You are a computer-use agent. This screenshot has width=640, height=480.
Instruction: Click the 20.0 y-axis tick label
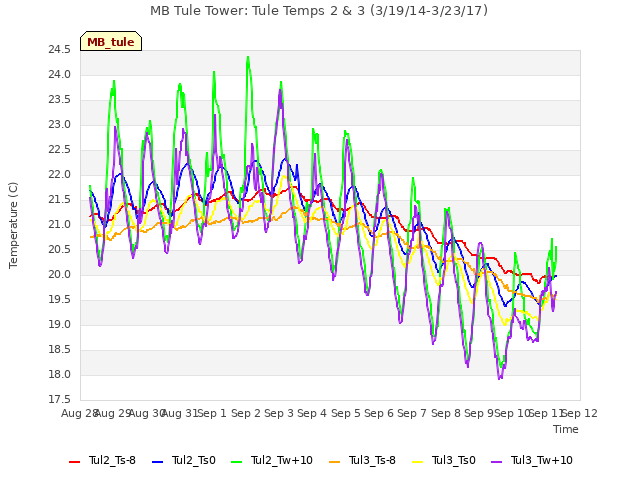(x=60, y=275)
